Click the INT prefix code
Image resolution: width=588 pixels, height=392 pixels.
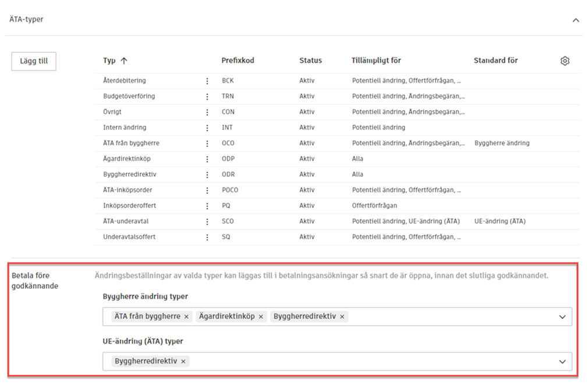[x=227, y=127]
